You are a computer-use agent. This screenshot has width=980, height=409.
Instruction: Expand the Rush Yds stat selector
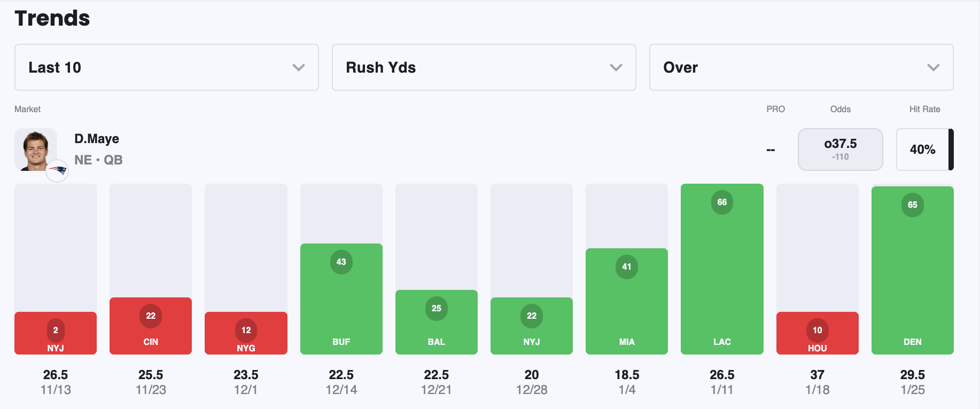click(484, 67)
